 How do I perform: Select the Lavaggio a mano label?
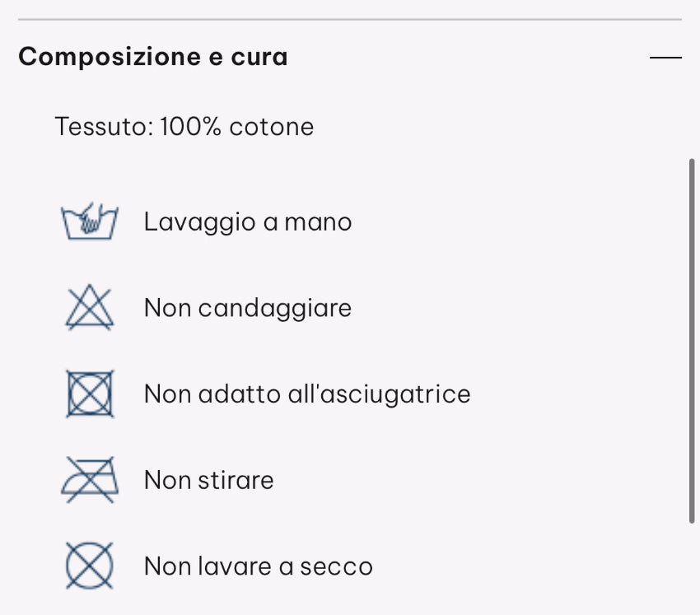tap(248, 221)
